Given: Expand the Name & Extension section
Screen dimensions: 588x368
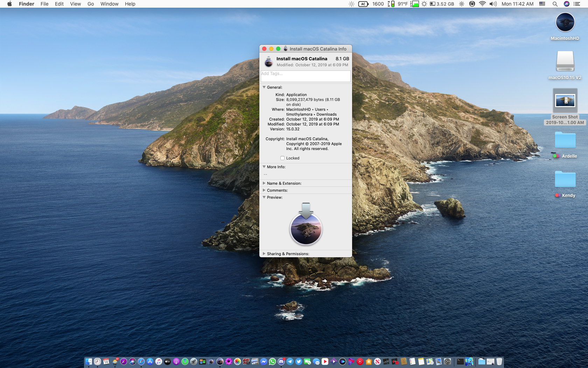Looking at the screenshot, I should [264, 183].
